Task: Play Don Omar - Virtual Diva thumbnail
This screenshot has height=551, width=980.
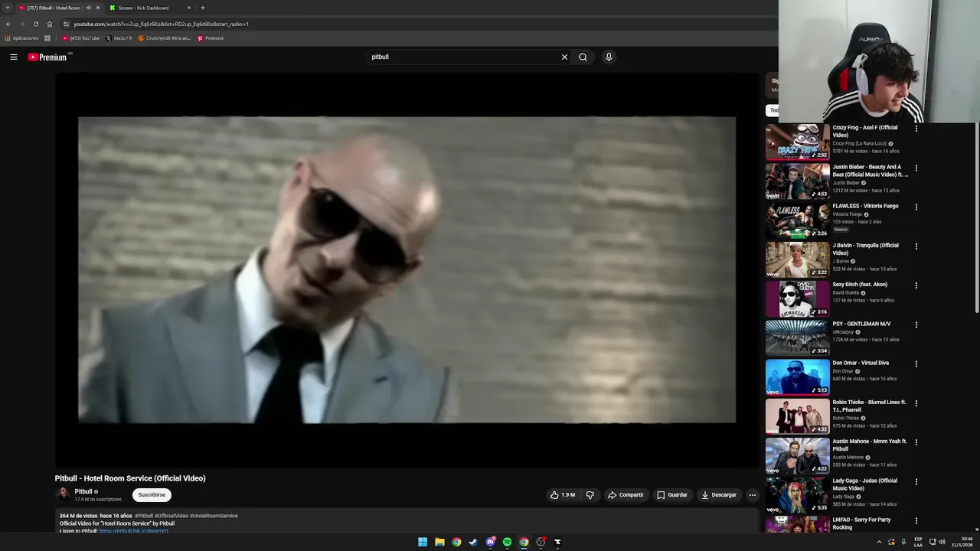Action: (x=798, y=377)
